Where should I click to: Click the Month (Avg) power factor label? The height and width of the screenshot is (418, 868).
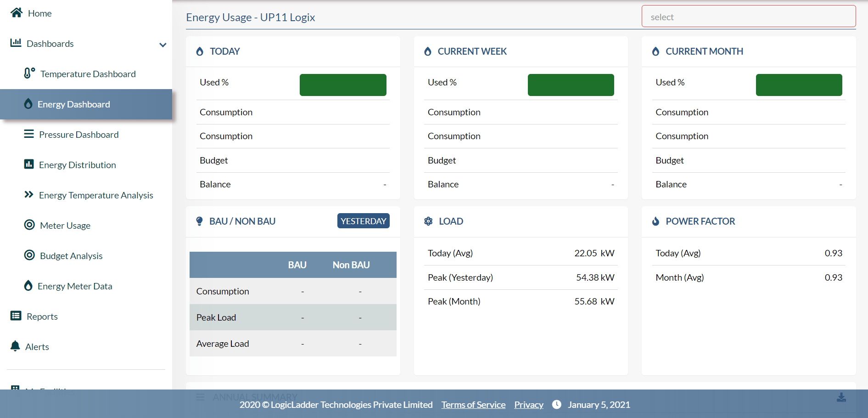tap(680, 277)
